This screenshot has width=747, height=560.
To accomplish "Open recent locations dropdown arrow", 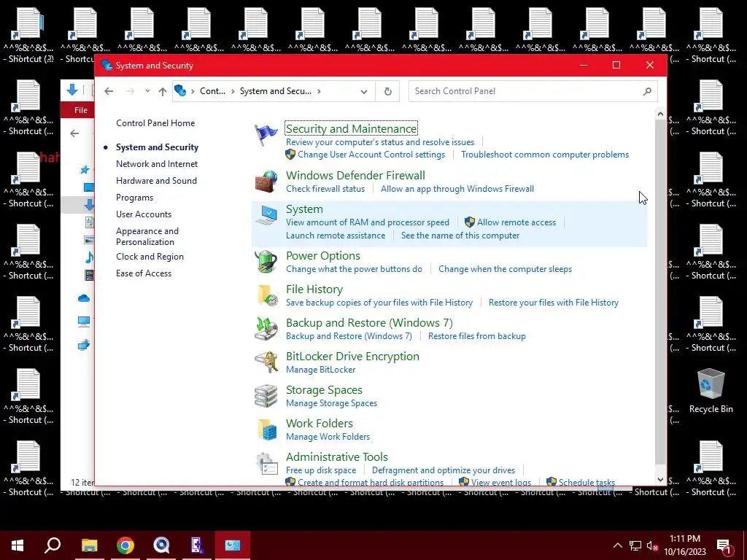I will [147, 91].
